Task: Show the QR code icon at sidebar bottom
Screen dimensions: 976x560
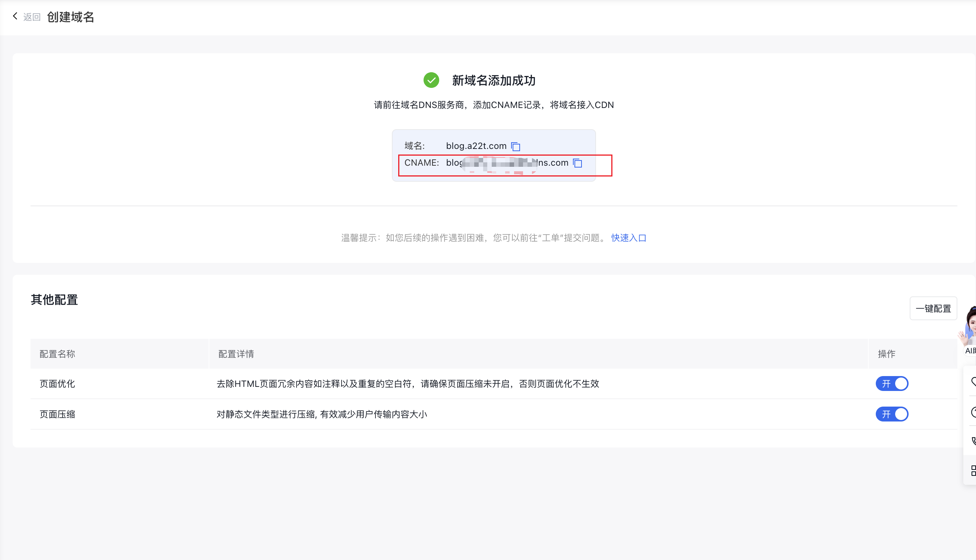Action: tap(974, 469)
